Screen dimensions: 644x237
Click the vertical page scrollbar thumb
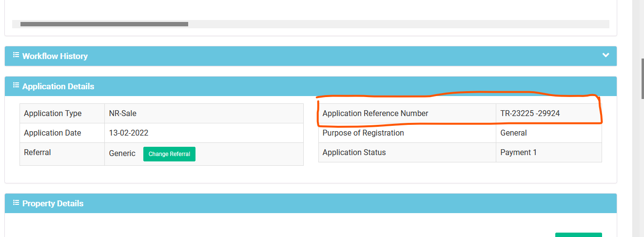[x=642, y=79]
